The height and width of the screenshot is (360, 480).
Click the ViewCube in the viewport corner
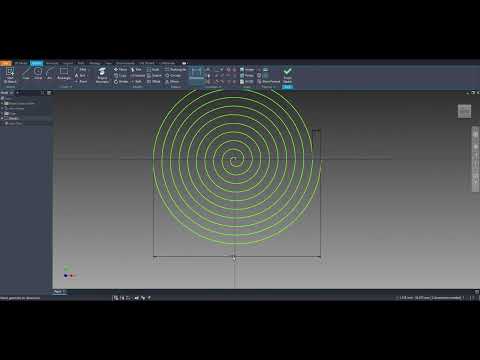pyautogui.click(x=464, y=111)
